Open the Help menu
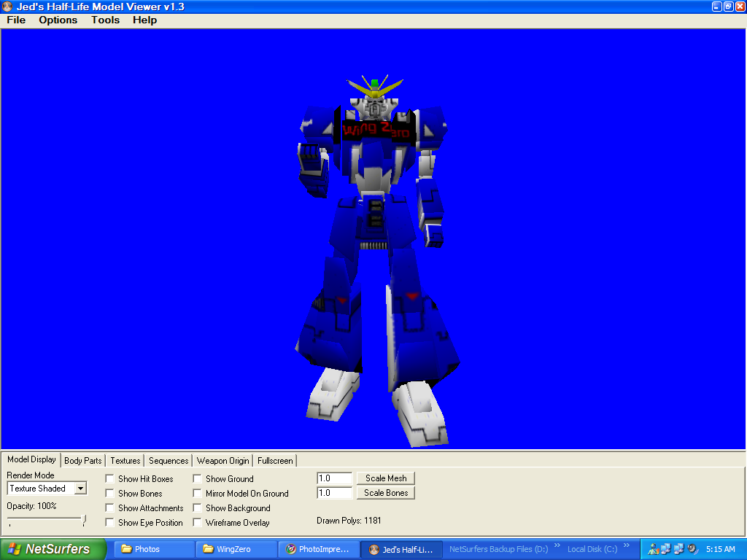The height and width of the screenshot is (560, 747). (x=145, y=20)
